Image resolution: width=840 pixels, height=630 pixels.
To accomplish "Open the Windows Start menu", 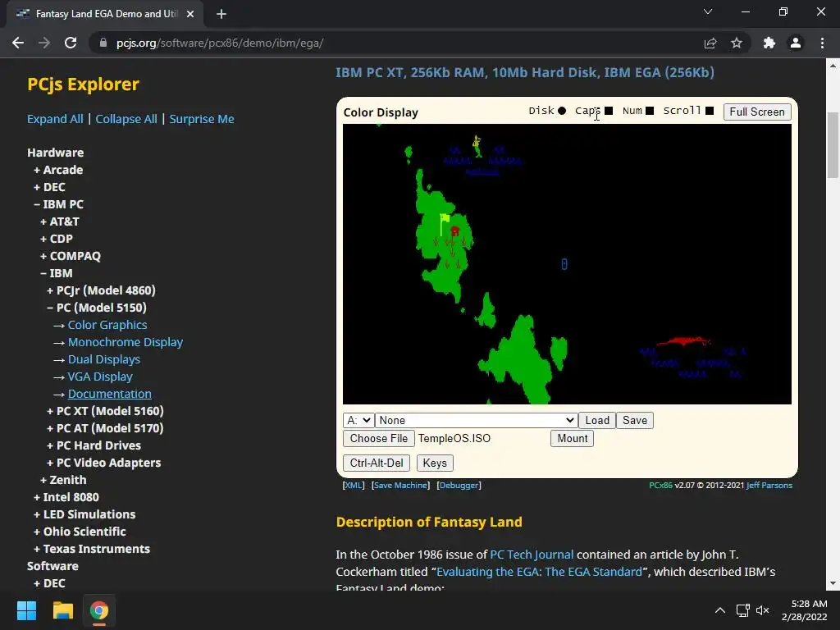I will [26, 610].
